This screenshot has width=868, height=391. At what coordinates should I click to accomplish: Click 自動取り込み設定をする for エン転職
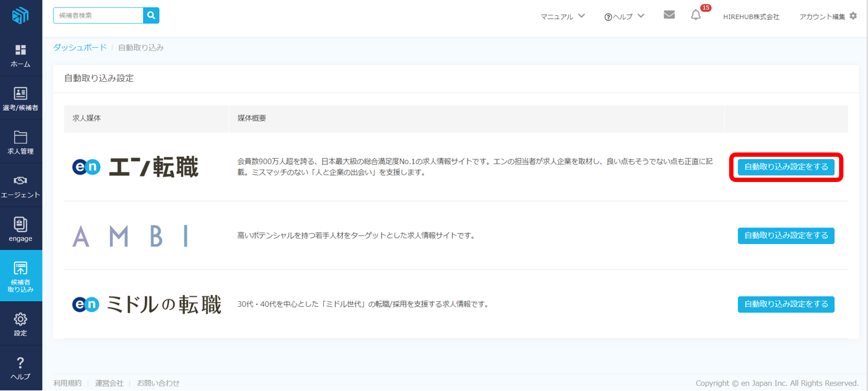click(786, 167)
